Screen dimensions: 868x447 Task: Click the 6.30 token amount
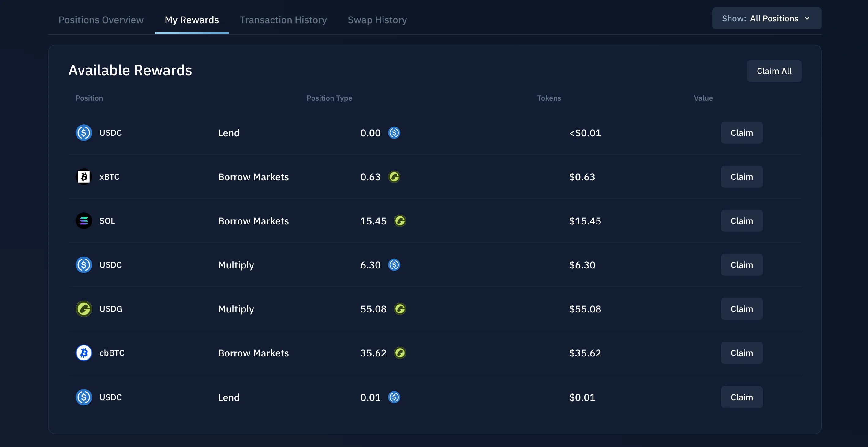(370, 265)
